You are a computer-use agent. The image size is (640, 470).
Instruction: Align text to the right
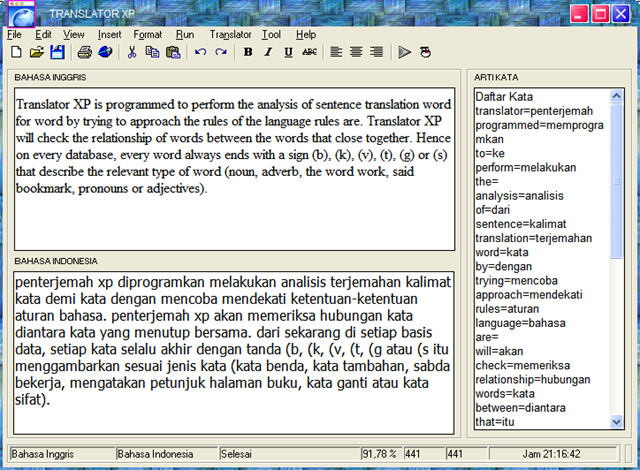click(x=377, y=52)
